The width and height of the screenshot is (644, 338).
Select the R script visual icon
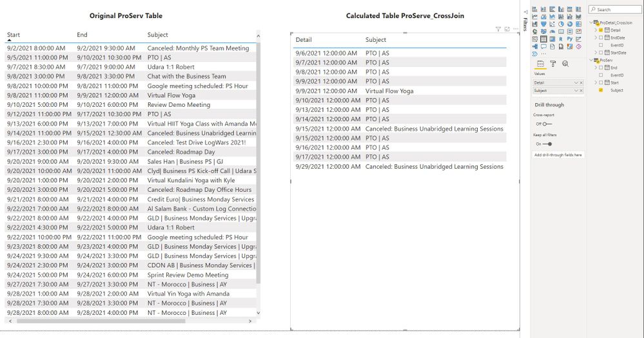coord(561,39)
